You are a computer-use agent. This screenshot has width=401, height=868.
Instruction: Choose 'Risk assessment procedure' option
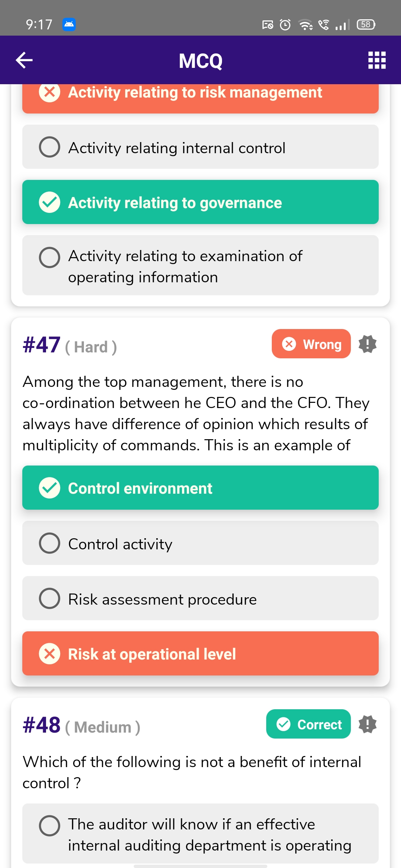200,598
